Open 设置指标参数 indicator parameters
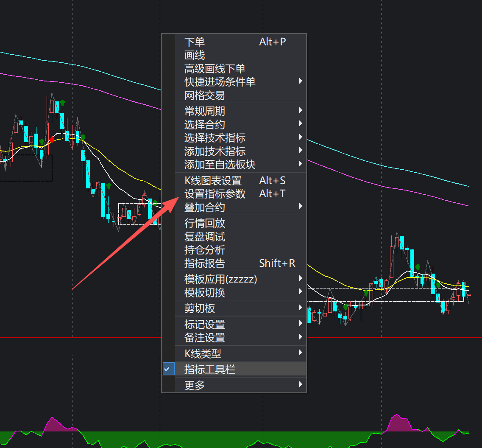The image size is (482, 448). (x=215, y=194)
